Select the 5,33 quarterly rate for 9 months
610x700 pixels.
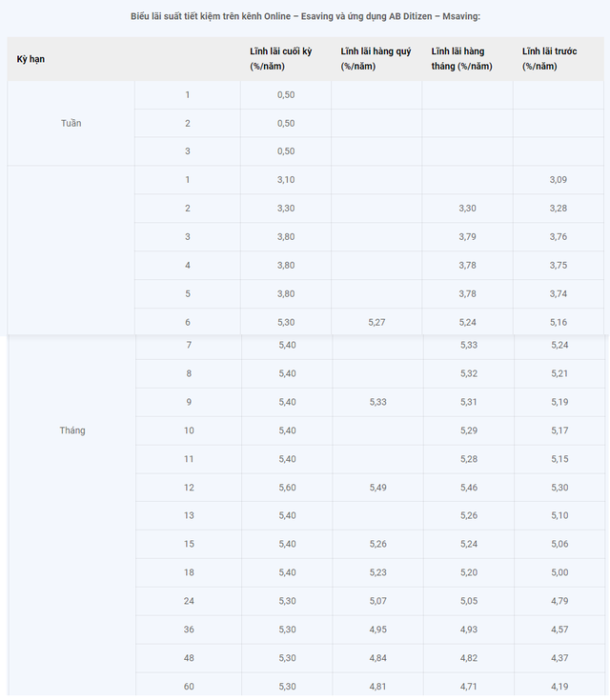click(x=378, y=402)
